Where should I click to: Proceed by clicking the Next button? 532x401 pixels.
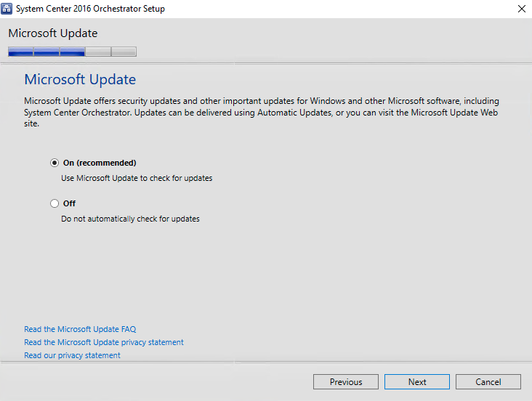click(x=417, y=381)
